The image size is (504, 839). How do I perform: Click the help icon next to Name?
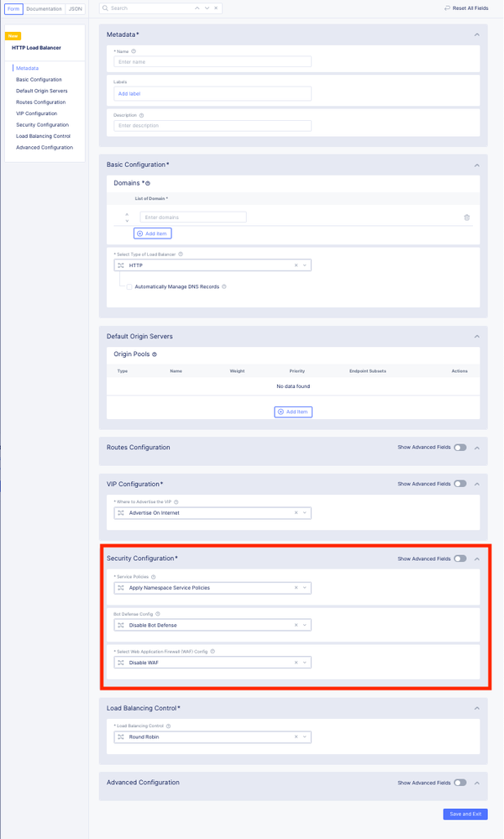[134, 51]
